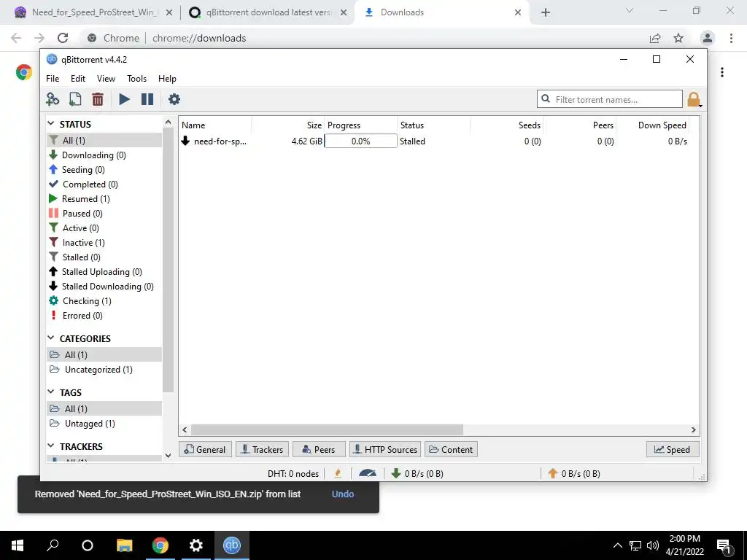Viewport: 747px width, 560px height.
Task: Switch to the HTTP Sources tab
Action: pos(385,449)
